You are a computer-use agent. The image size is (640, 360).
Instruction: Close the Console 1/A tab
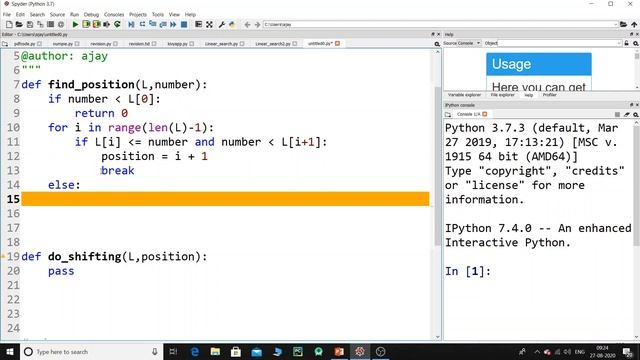tap(485, 114)
